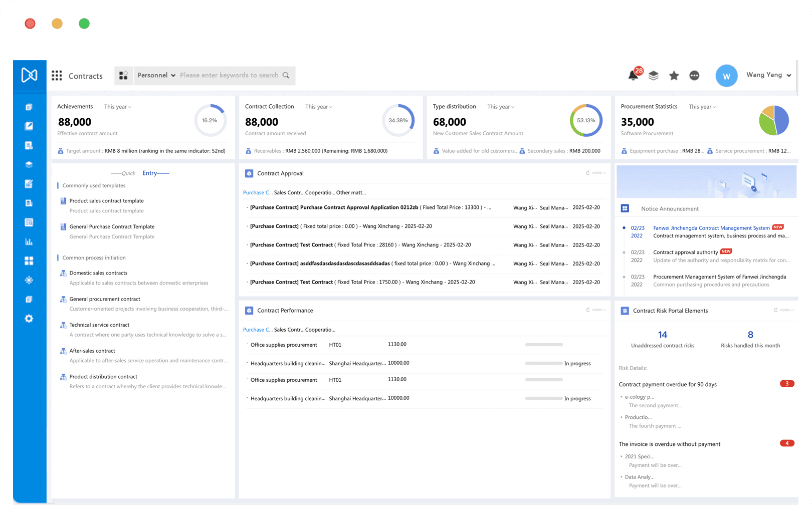Click red 4 badge for overdue invoices
Image resolution: width=812 pixels, height=518 pixels.
tap(787, 443)
